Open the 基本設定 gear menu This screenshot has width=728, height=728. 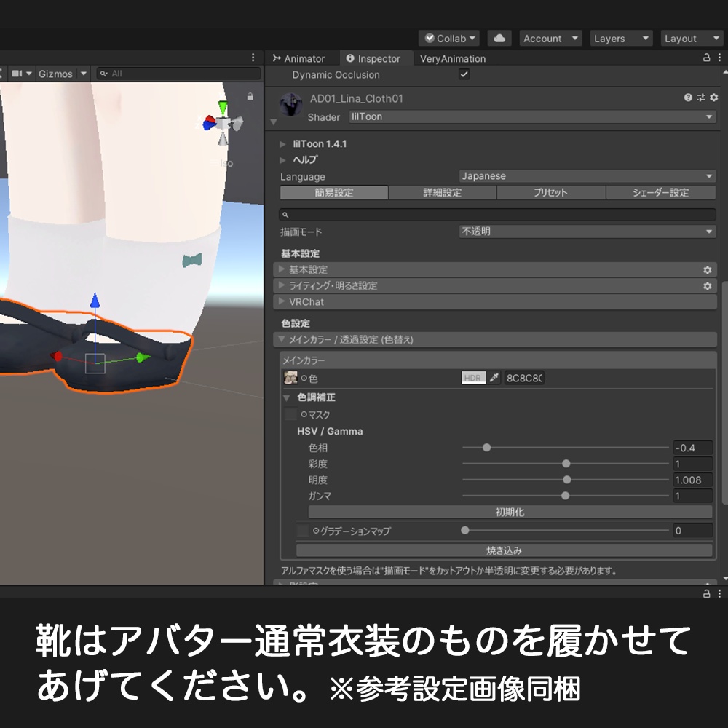click(707, 270)
